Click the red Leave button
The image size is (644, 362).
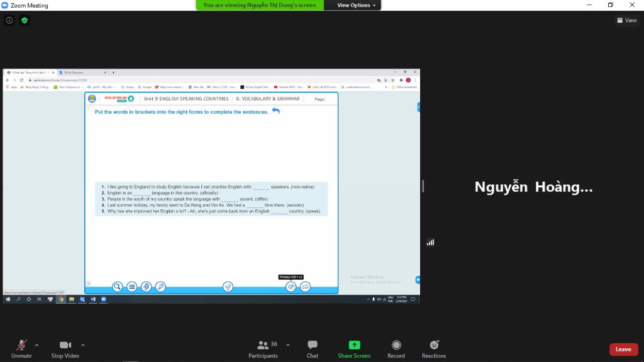[x=623, y=349]
